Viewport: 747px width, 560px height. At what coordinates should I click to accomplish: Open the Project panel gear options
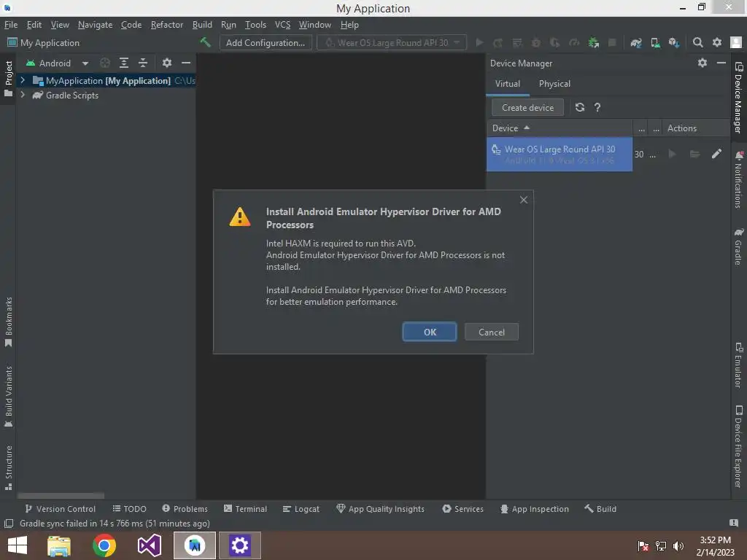click(167, 63)
